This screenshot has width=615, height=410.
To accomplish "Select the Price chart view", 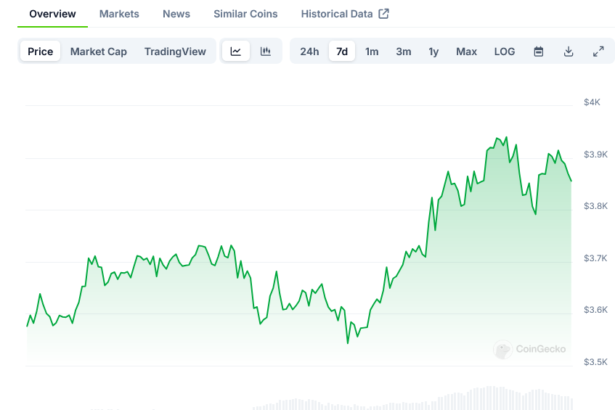I will (x=41, y=52).
